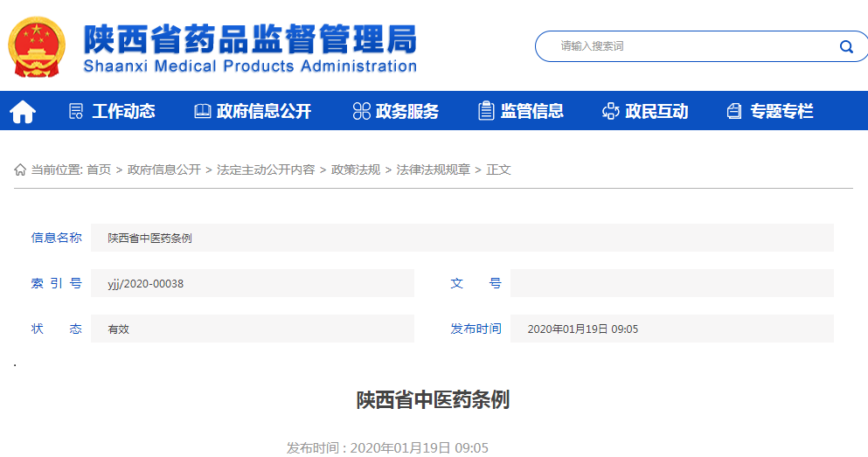Viewport: 868px width, 457px height.
Task: Select 政务服务 in the navigation bar
Action: coord(407,111)
